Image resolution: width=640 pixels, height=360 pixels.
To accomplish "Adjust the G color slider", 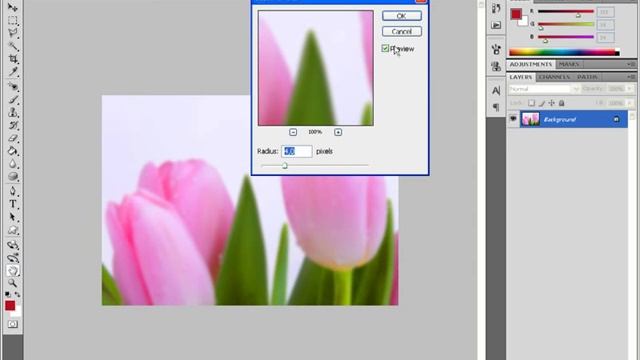I will point(566,25).
